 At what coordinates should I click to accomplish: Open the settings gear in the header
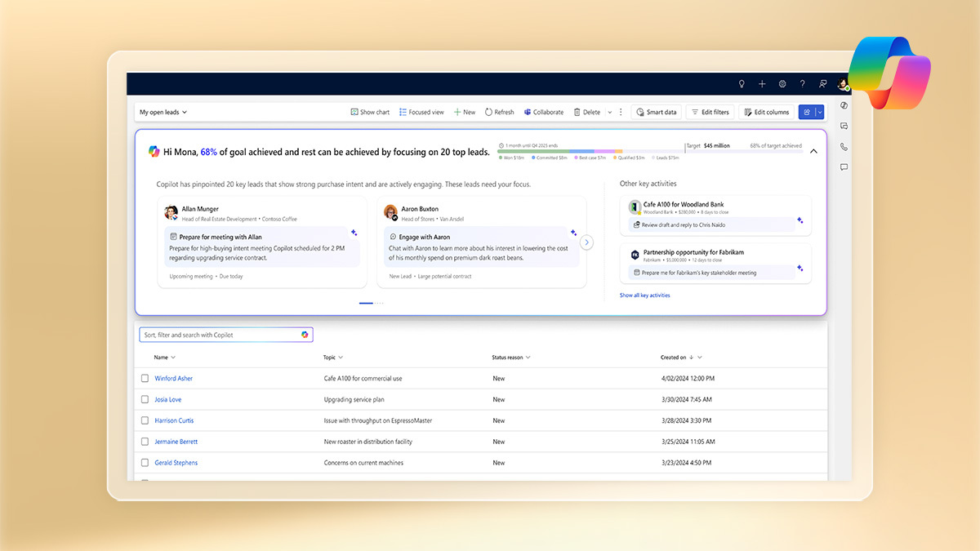point(782,83)
